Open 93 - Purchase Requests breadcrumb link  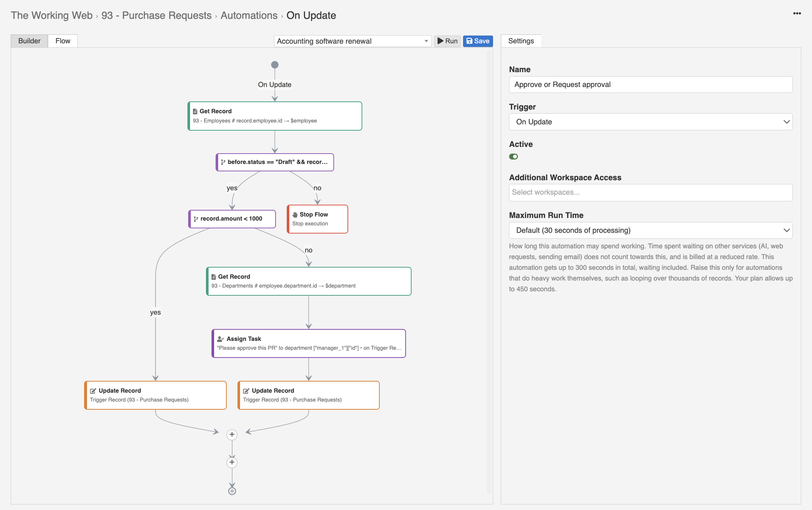coord(156,15)
